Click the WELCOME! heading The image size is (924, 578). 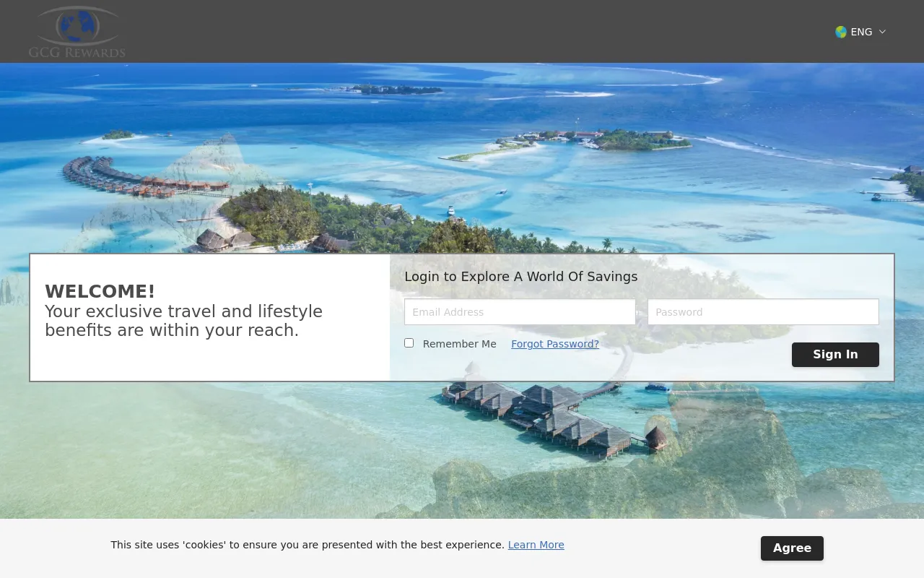pos(100,291)
